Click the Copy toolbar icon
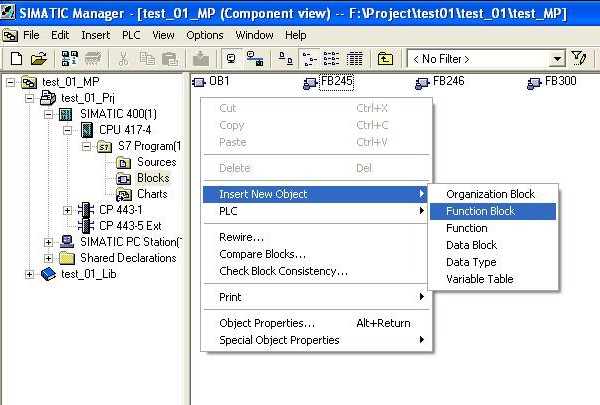 147,59
